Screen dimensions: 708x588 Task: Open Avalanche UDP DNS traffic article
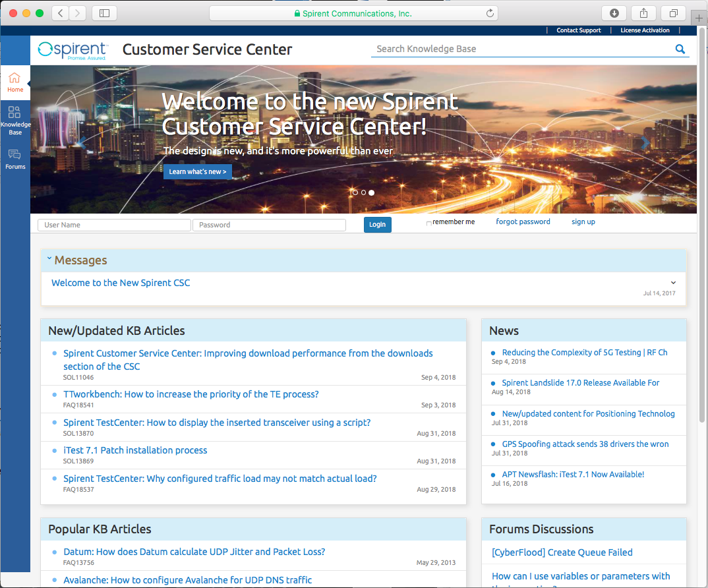[187, 580]
